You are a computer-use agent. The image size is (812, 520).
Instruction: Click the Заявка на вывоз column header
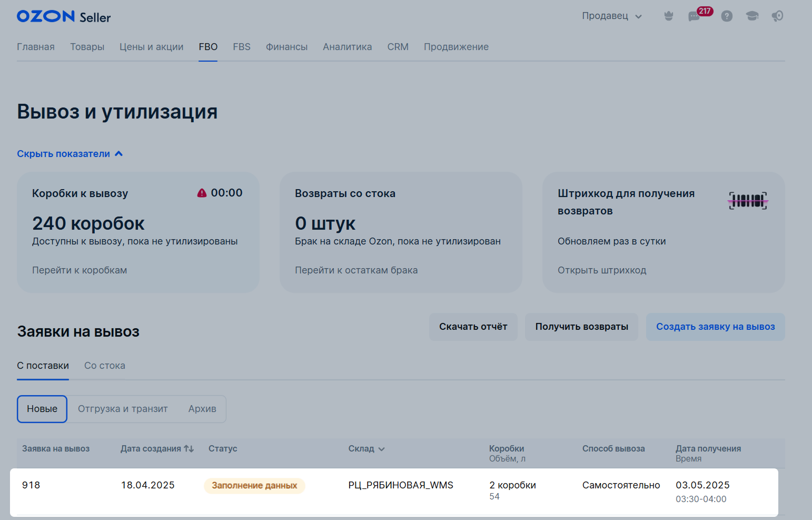[x=56, y=449]
